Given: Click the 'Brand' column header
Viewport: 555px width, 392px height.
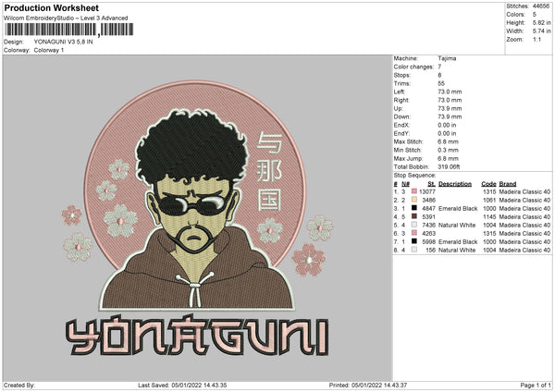Looking at the screenshot, I should 508,184.
